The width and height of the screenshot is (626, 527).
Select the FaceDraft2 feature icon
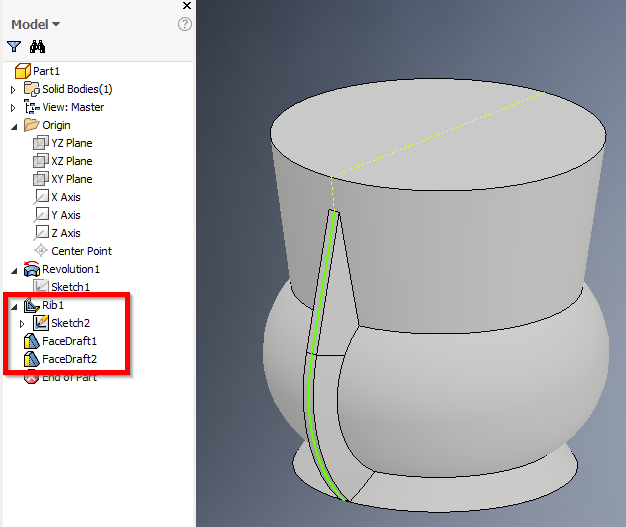pos(31,359)
